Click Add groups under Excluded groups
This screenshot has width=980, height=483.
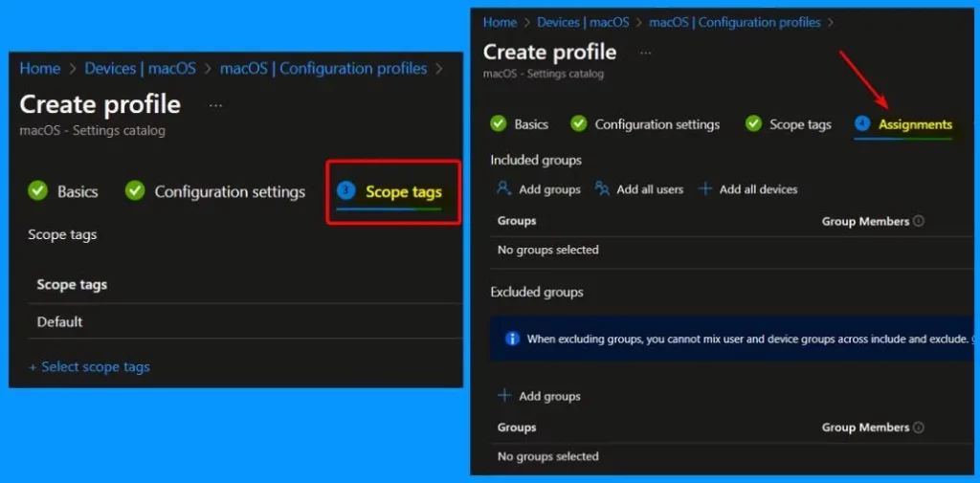click(x=539, y=396)
